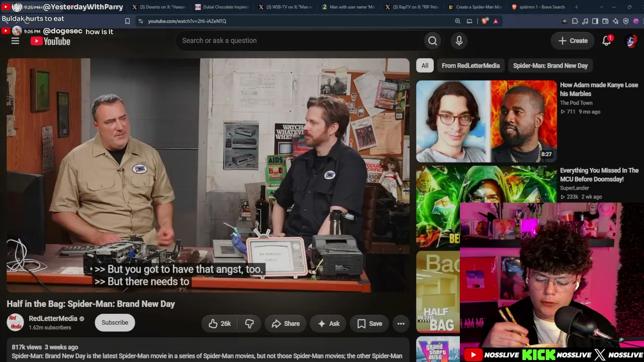Click the install/cast screen icon in address bar

tap(469, 21)
